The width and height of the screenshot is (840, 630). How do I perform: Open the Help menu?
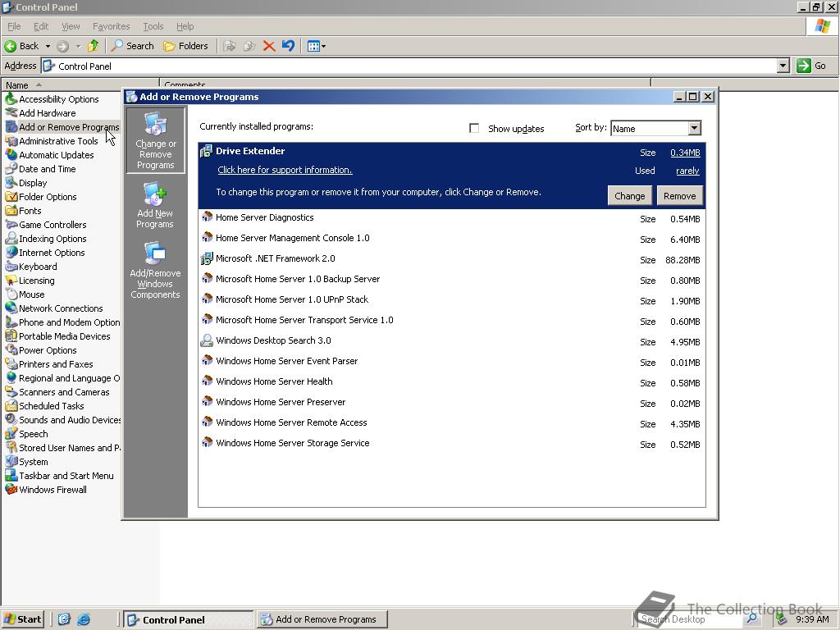pos(185,26)
